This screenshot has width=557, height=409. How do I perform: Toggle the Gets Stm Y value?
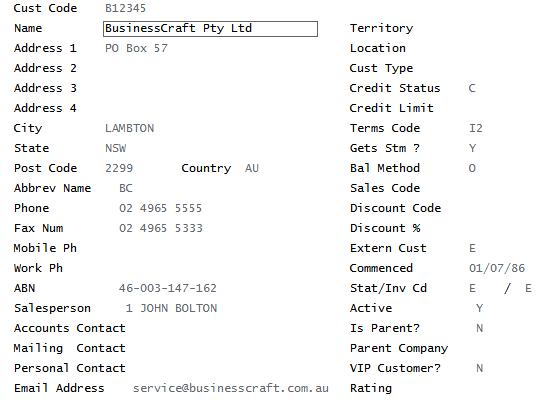tap(472, 148)
